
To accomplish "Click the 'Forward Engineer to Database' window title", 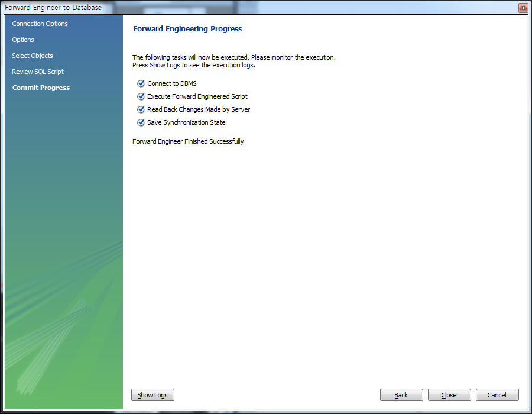I will pyautogui.click(x=53, y=8).
